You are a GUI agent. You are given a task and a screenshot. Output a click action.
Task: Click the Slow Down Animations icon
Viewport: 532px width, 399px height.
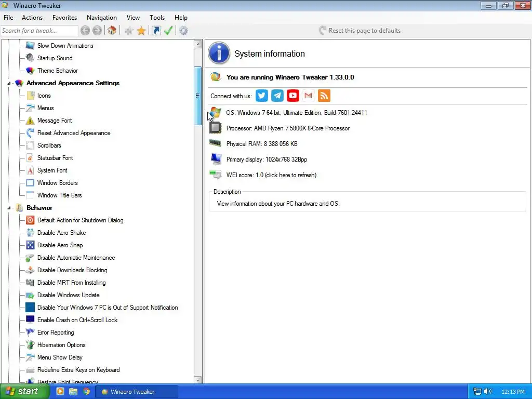(30, 46)
